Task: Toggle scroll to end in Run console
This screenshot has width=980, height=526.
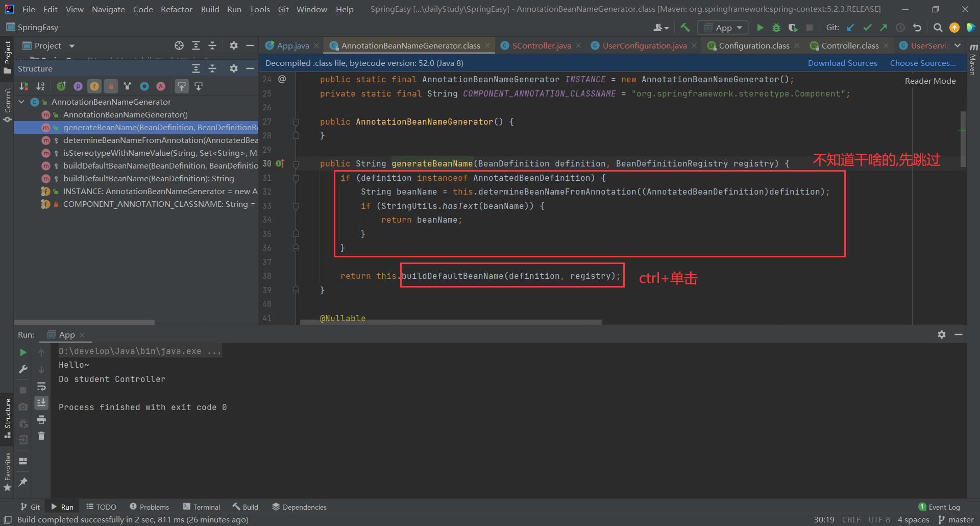Action: click(41, 402)
